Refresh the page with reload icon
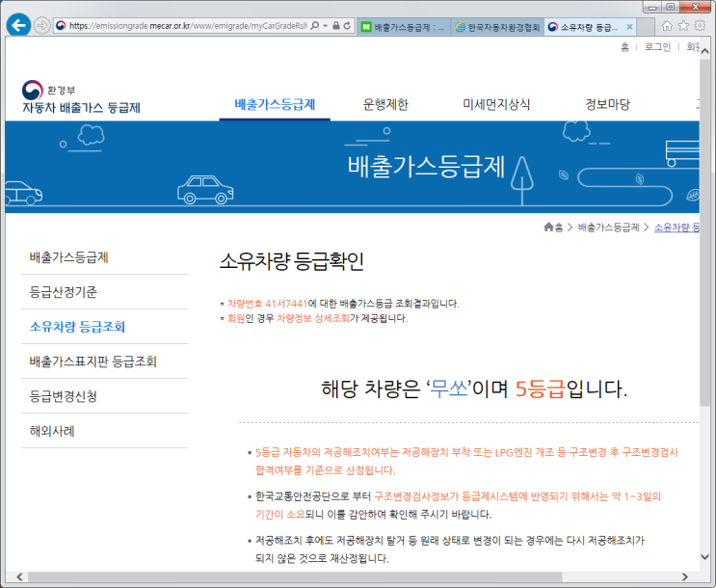The image size is (716, 588). coord(347,26)
